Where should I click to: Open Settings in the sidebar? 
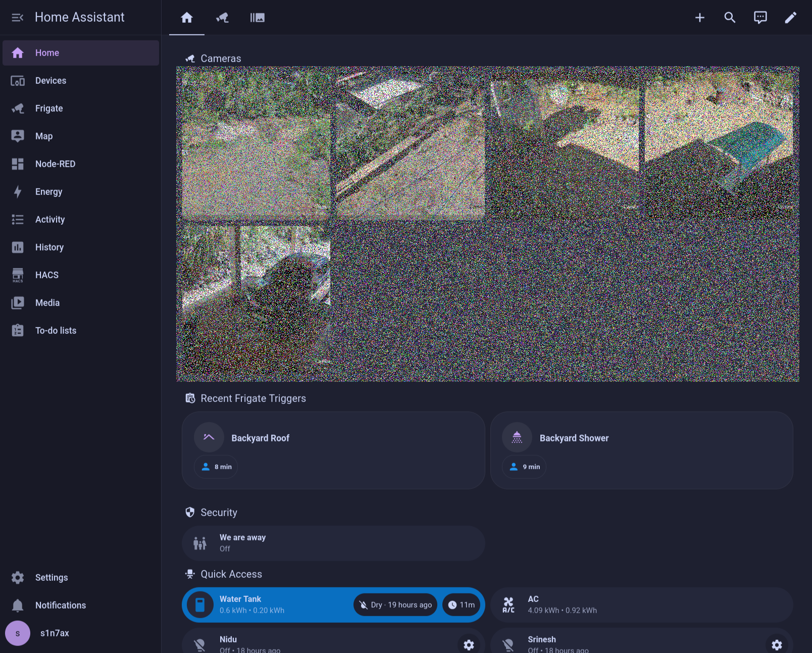point(81,578)
